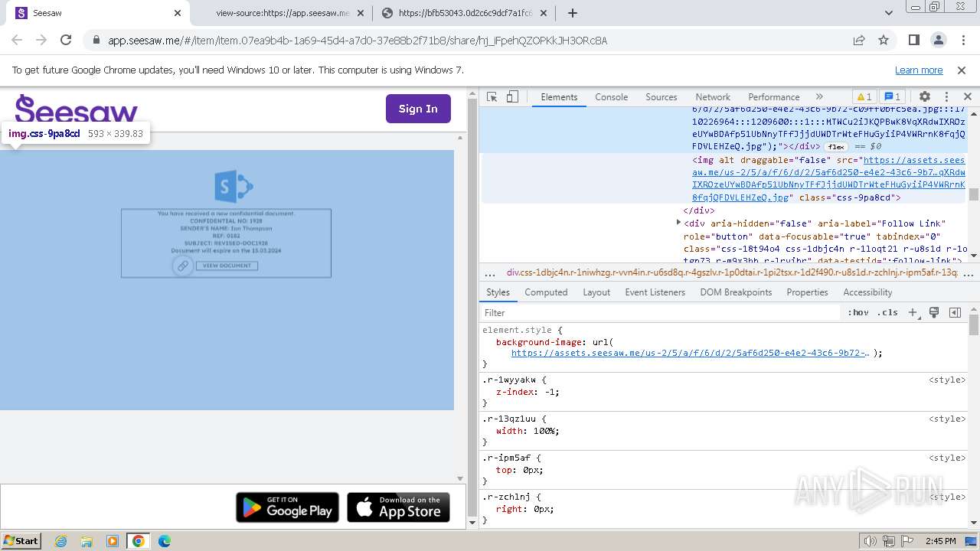Expand the Follow Link div node

pos(678,223)
